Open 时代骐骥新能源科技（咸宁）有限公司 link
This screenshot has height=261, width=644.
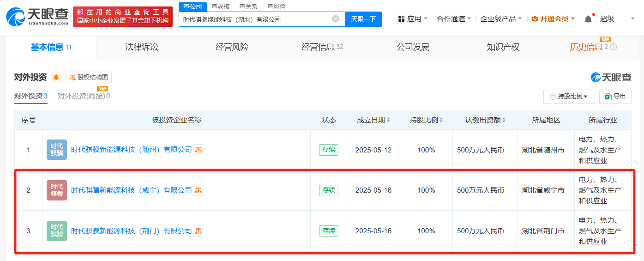(x=131, y=190)
